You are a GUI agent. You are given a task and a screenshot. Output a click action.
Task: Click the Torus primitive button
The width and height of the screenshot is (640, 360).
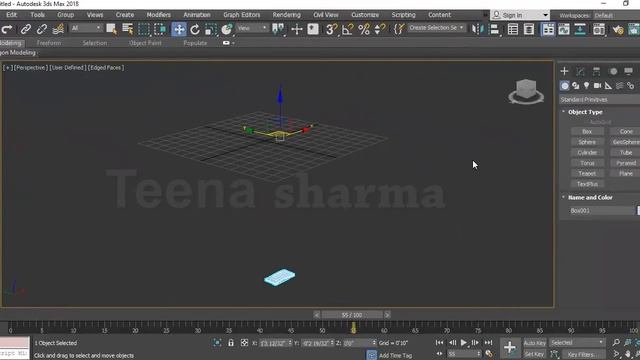point(587,163)
